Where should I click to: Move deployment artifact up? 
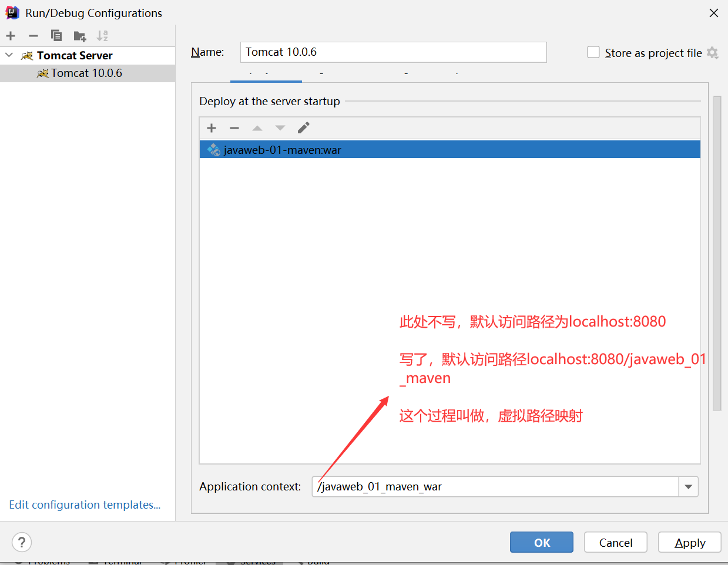257,128
